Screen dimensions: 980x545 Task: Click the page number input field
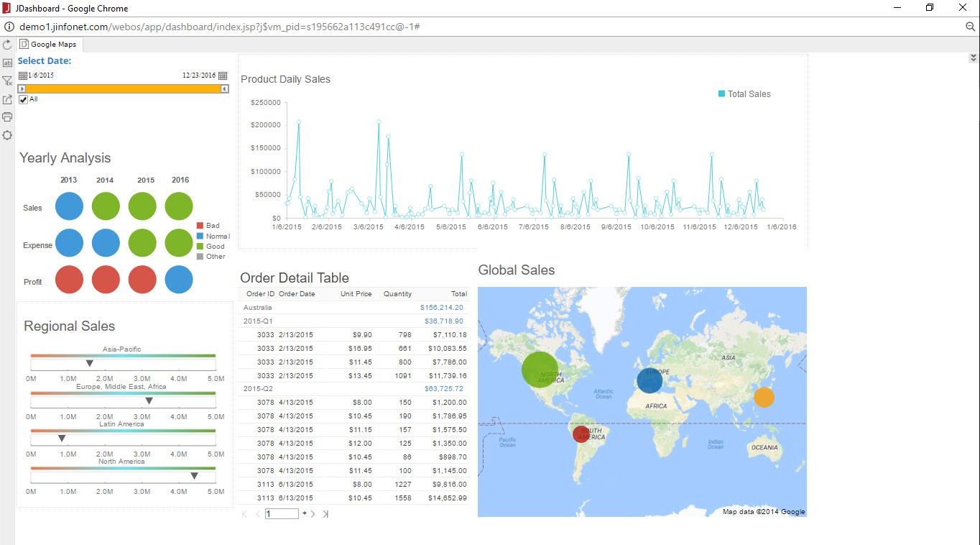[282, 514]
